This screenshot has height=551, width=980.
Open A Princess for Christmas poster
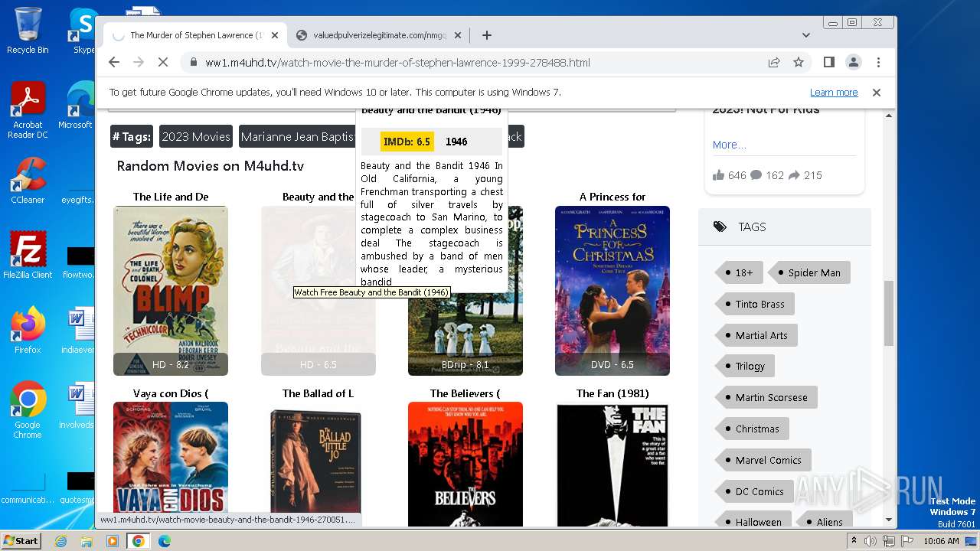tap(612, 291)
